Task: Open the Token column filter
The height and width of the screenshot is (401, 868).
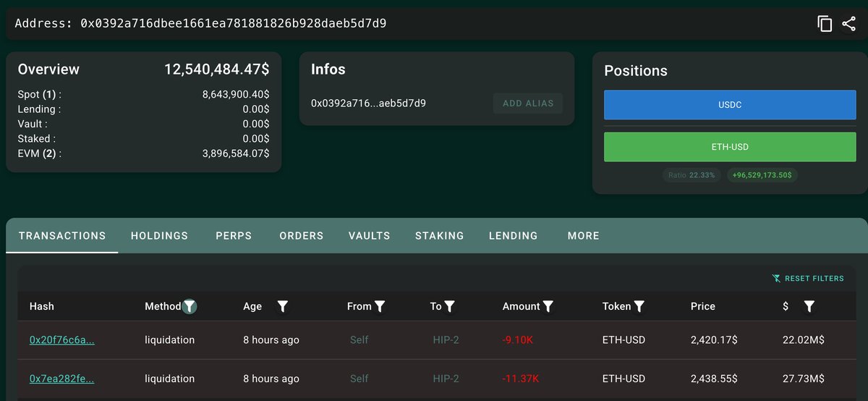Action: click(639, 306)
